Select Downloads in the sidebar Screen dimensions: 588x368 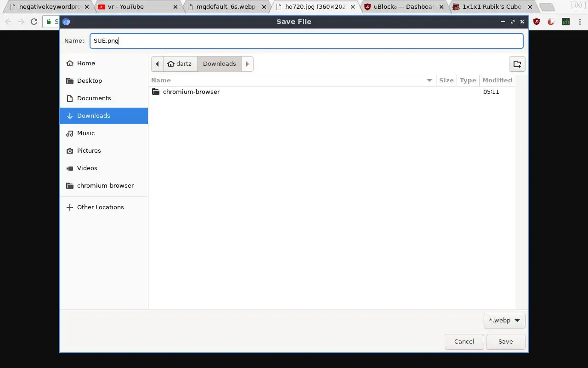104,115
